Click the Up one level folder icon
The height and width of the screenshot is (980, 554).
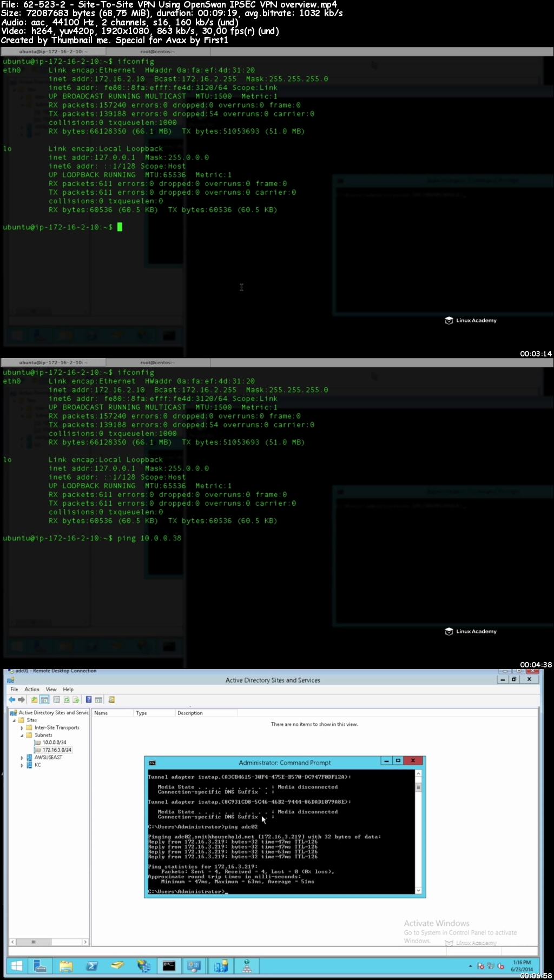[x=35, y=699]
